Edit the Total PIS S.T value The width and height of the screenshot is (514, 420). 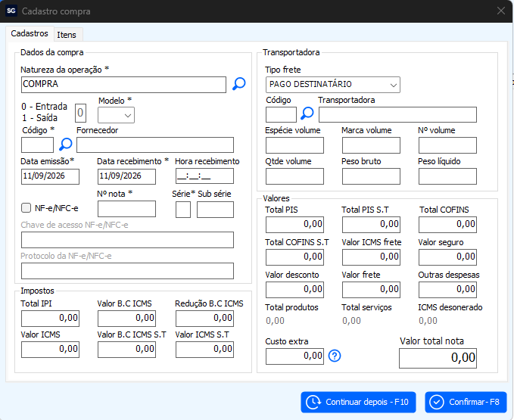click(x=371, y=225)
